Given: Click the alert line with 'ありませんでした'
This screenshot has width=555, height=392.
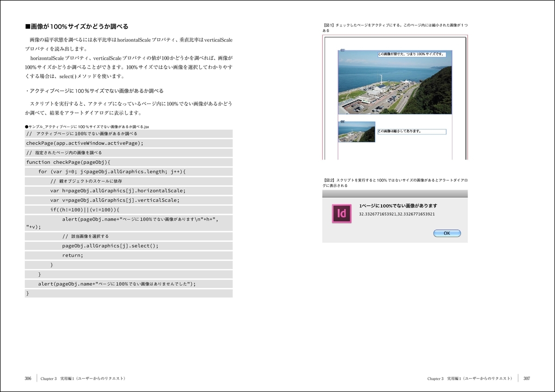Looking at the screenshot, I should pos(129,284).
